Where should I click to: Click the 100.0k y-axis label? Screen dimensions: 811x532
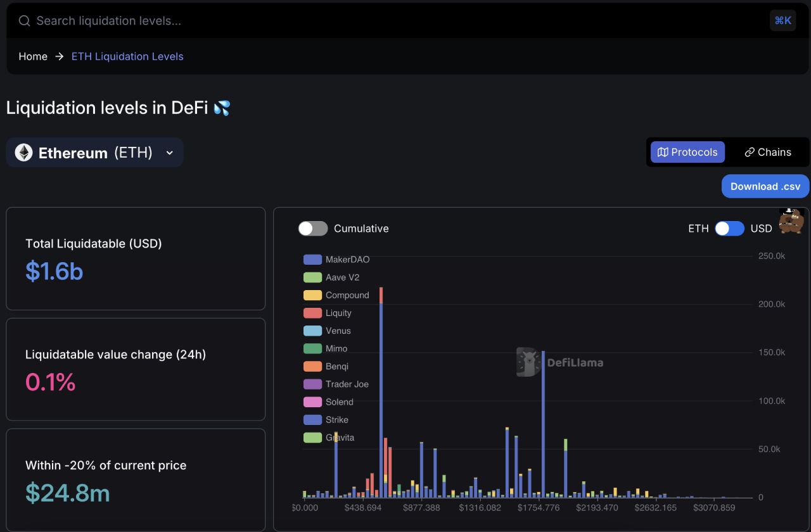[x=772, y=401]
